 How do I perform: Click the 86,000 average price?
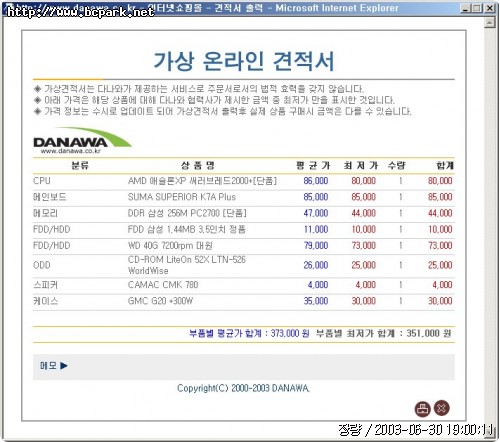[x=316, y=181]
